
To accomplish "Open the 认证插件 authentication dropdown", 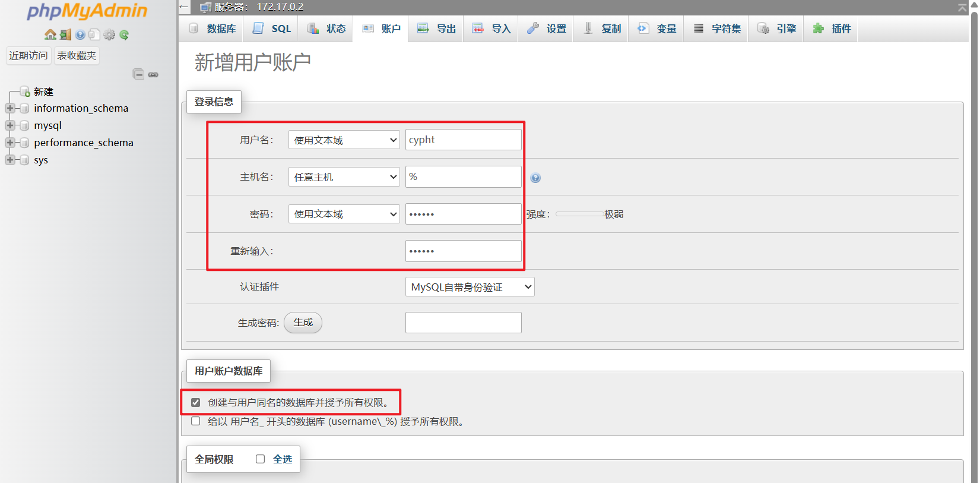I will (470, 287).
